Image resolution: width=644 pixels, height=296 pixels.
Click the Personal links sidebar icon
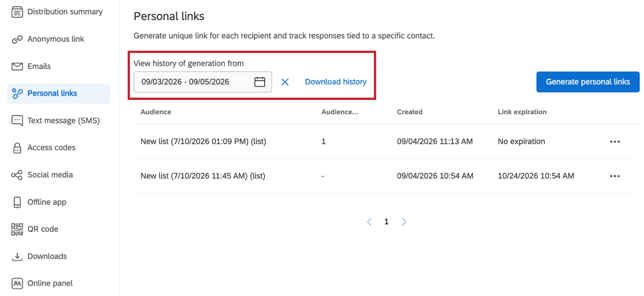pos(17,93)
